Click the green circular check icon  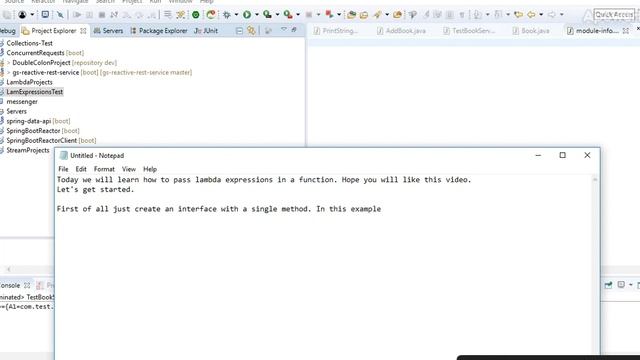pyautogui.click(x=196, y=15)
